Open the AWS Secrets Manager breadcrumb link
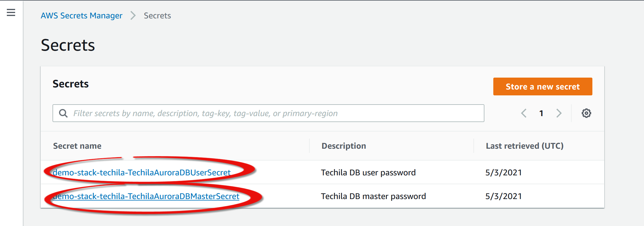644x226 pixels. coord(82,15)
